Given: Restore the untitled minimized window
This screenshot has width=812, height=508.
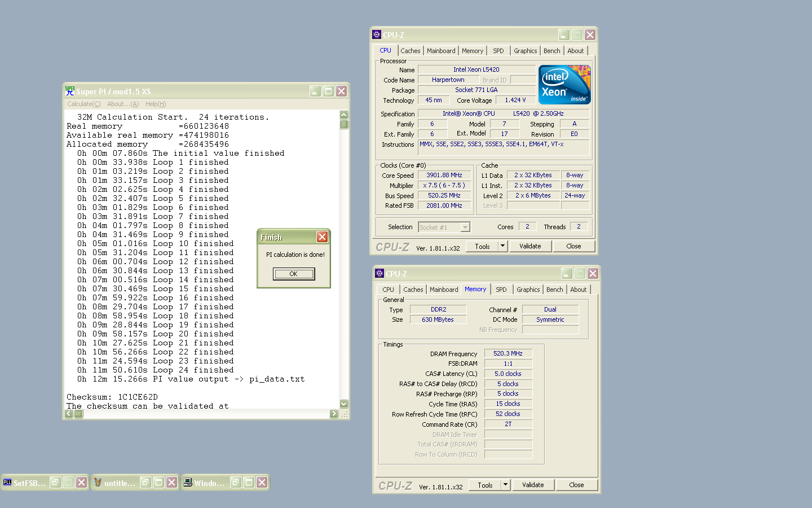Looking at the screenshot, I should click(x=145, y=482).
